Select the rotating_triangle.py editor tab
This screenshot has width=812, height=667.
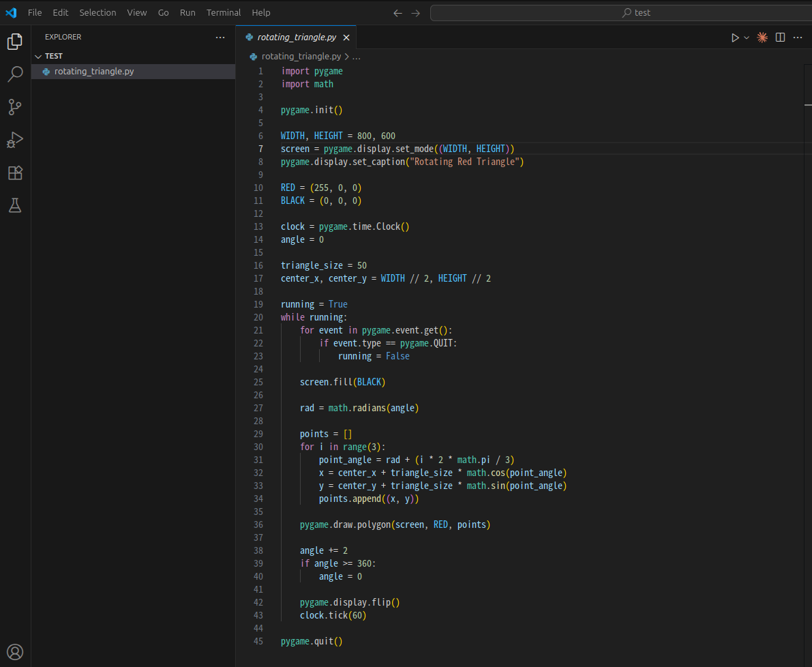click(x=296, y=38)
